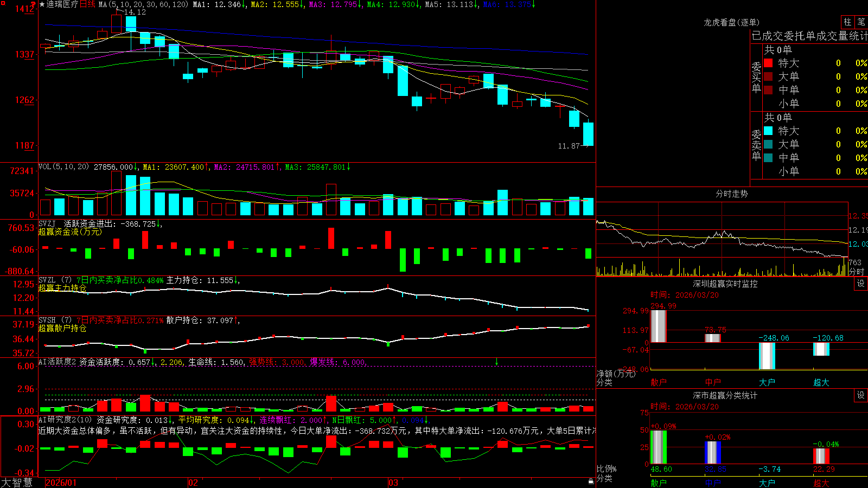Click the 超赢资金流(万元) label
Image resolution: width=868 pixels, height=488 pixels.
tap(70, 232)
